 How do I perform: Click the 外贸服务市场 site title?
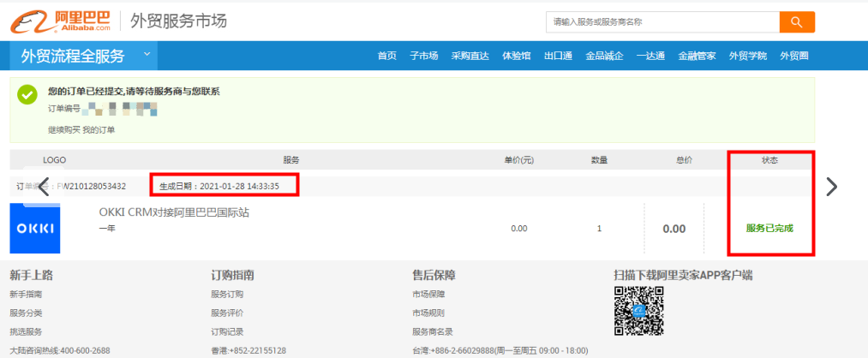[178, 21]
